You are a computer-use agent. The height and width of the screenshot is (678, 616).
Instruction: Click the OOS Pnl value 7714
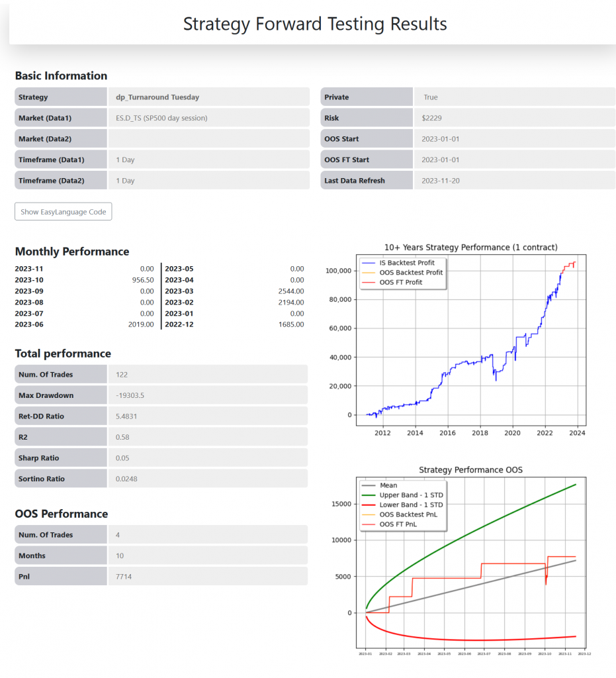pos(124,577)
